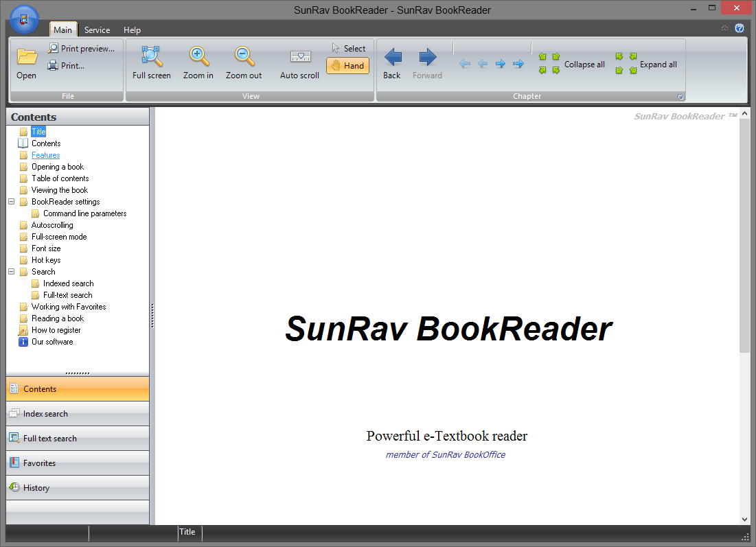Click the vertical scrollbar thumb
The image size is (756, 547).
tap(744, 236)
